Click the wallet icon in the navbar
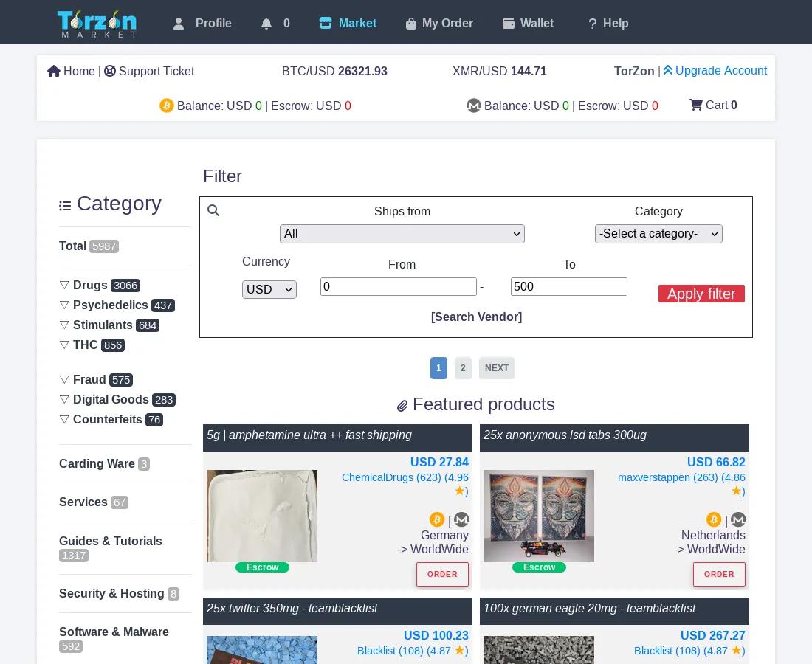This screenshot has height=664, width=812. pos(509,24)
